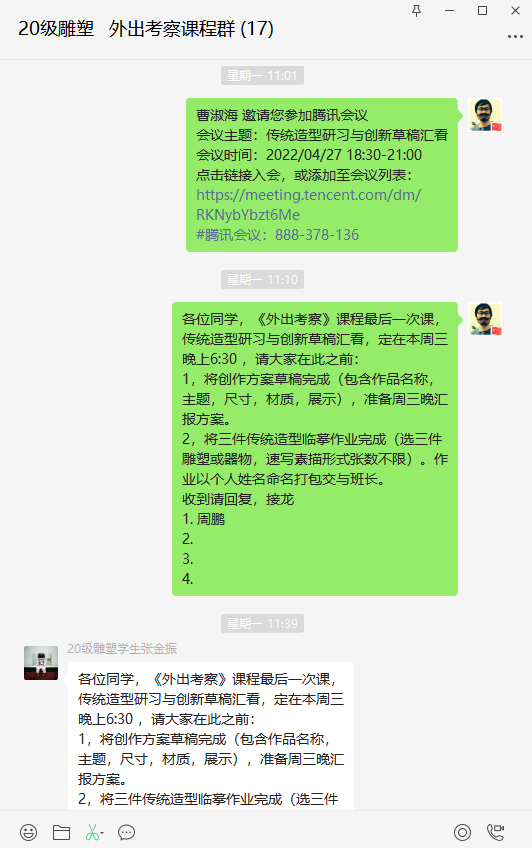Pin the chat window on top
This screenshot has height=848, width=532.
416,11
